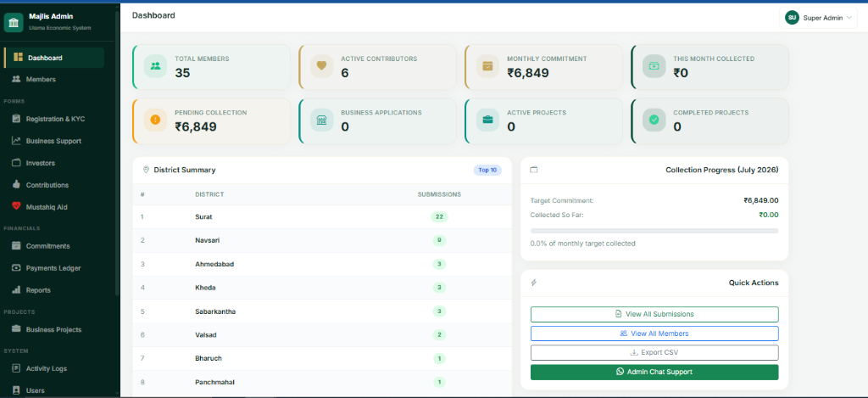Open the Dashboard menu item

point(53,58)
